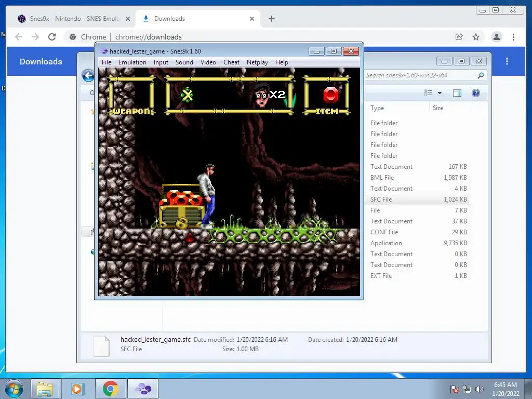Viewport: 532px width, 399px height.
Task: Close the Snes9x emulator window
Action: point(351,51)
